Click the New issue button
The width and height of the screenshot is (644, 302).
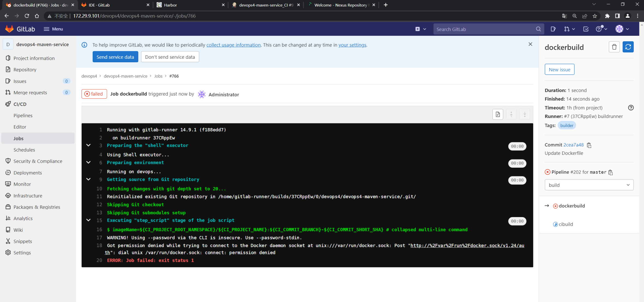pos(559,69)
